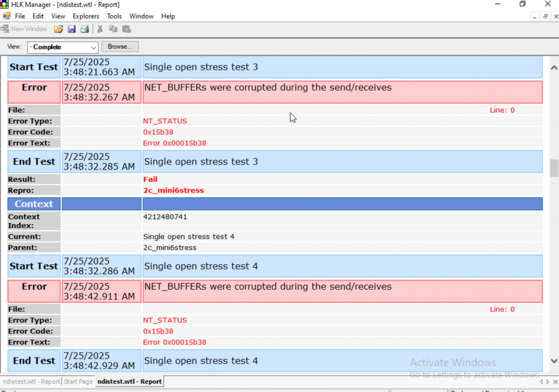Select the first ndistest.wtl - Report tab
The height and width of the screenshot is (392, 559).
[31, 382]
